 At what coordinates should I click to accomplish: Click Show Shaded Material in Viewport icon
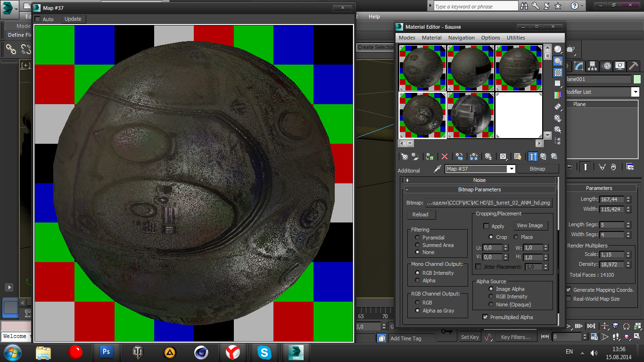(518, 156)
